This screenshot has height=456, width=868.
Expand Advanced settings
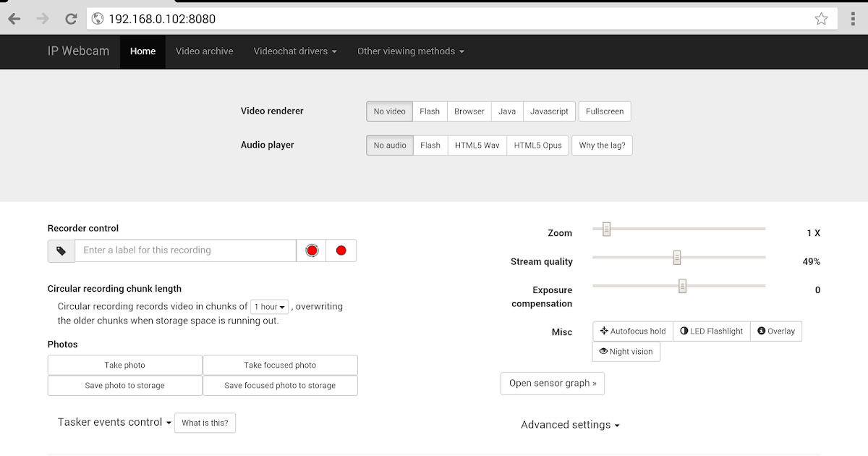point(570,425)
